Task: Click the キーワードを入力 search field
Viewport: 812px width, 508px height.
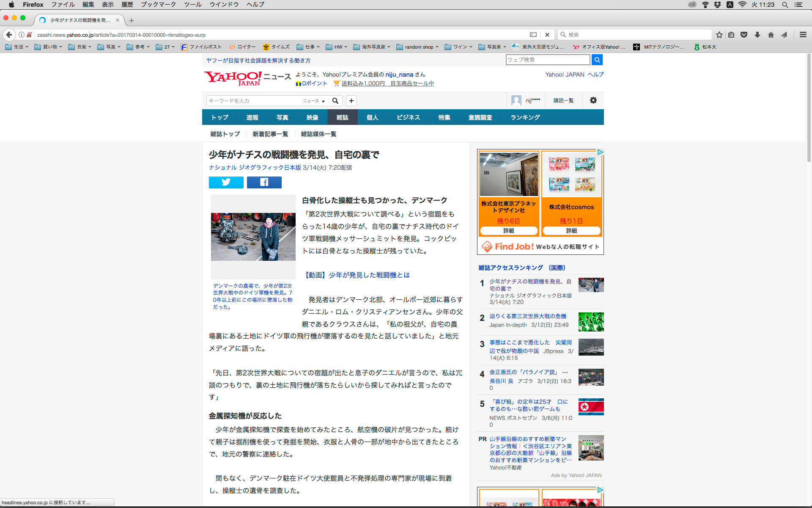Action: point(254,101)
